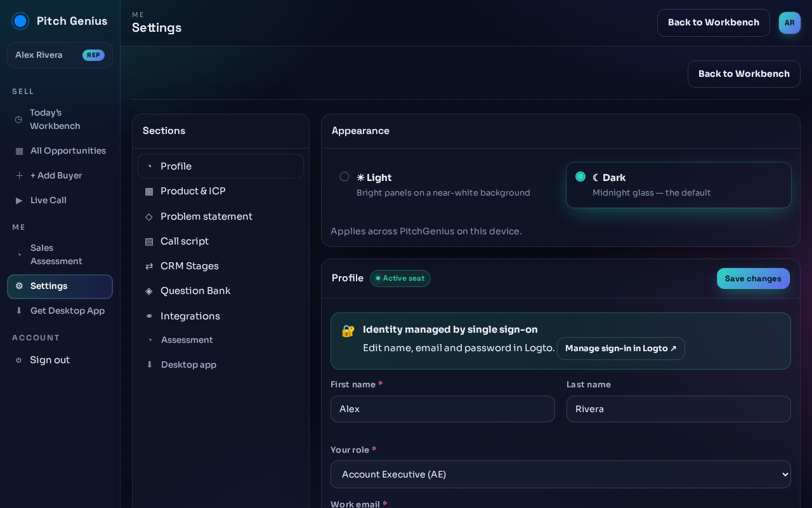Open the Live Call page
Viewport: 812px width, 508px height.
pyautogui.click(x=60, y=201)
